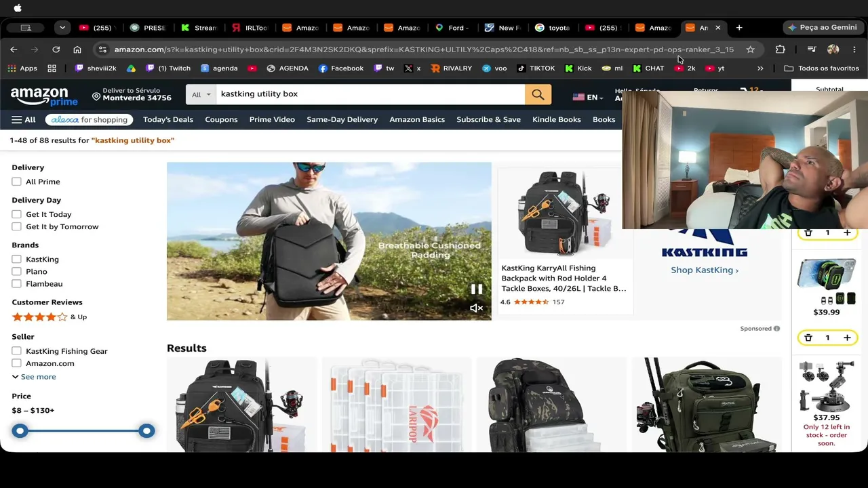Open sponsored ad info icon
The width and height of the screenshot is (868, 488).
(x=776, y=329)
